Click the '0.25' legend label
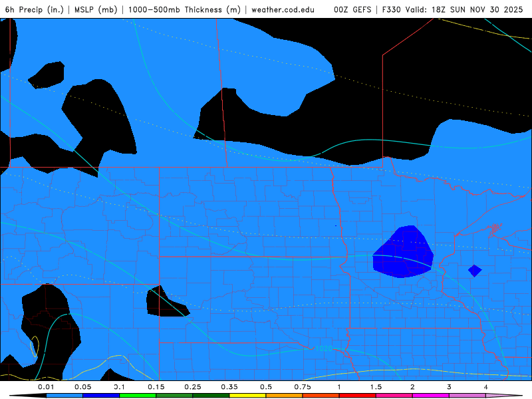The height and width of the screenshot is (399, 532). (x=193, y=387)
